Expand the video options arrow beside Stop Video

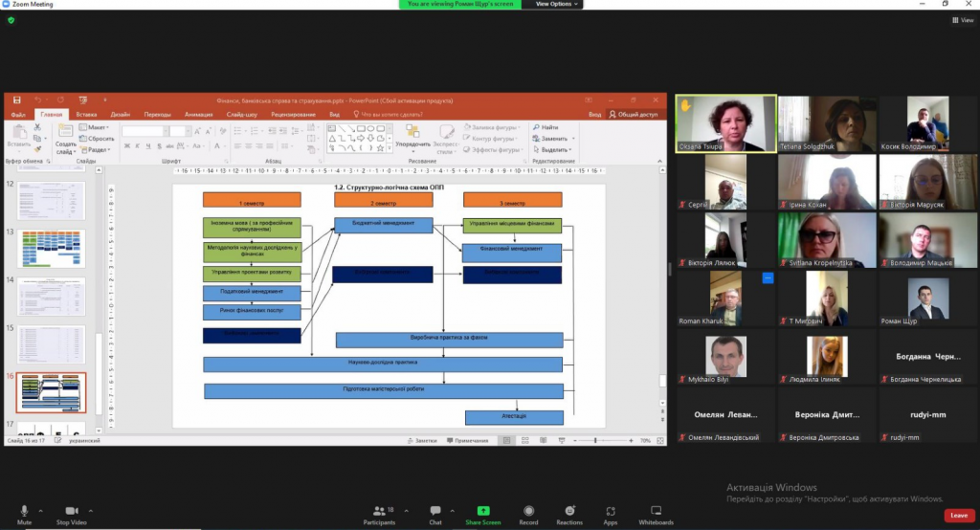92,510
